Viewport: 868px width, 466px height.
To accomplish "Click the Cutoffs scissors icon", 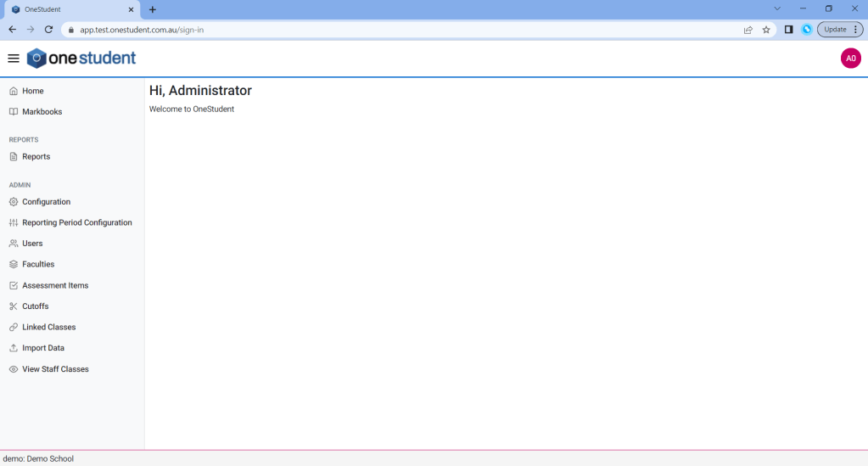I will tap(14, 306).
